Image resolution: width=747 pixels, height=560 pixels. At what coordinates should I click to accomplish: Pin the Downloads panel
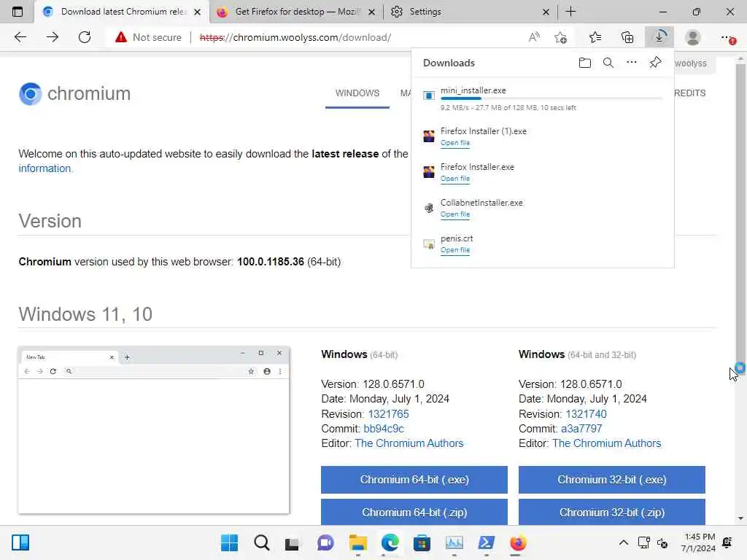[656, 63]
